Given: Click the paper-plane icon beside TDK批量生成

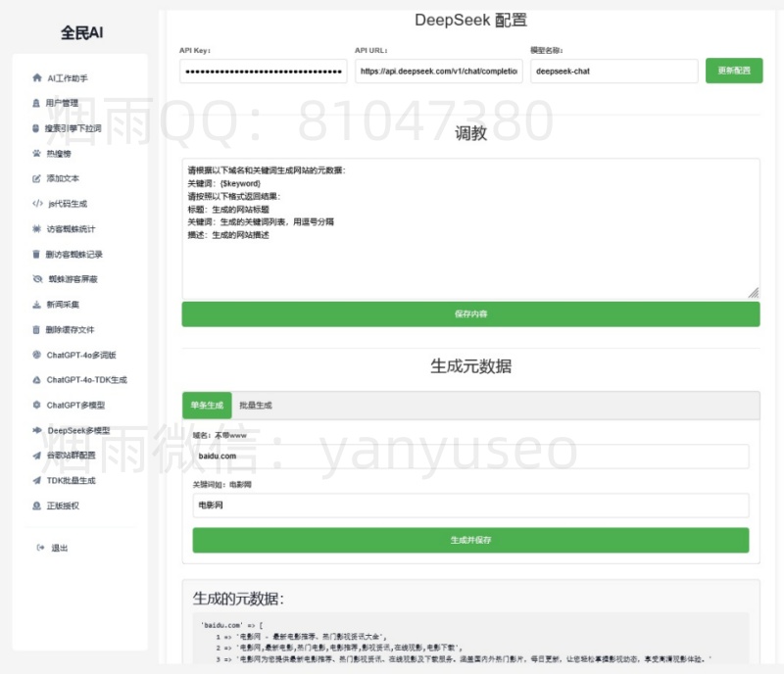Looking at the screenshot, I should pos(36,480).
